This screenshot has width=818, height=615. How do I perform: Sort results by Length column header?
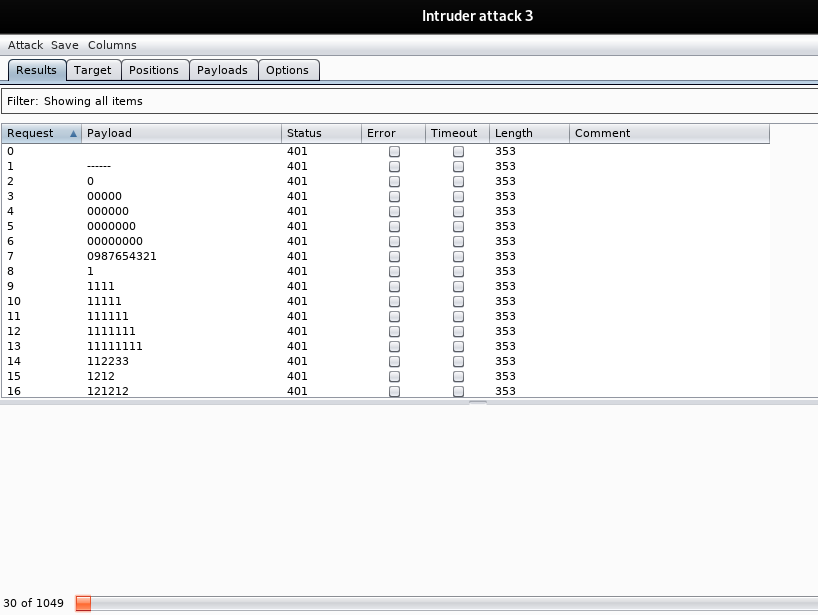coord(528,133)
